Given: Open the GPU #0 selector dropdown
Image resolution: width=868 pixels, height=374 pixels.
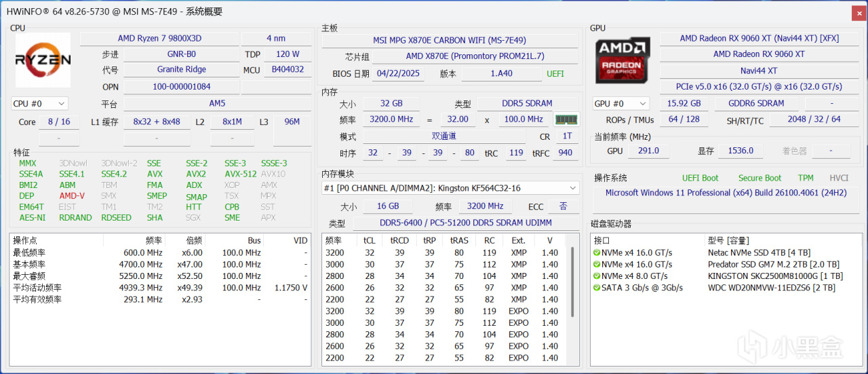Looking at the screenshot, I should 621,103.
